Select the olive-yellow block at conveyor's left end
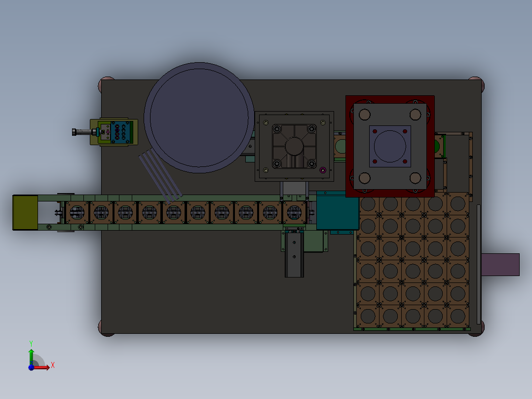This screenshot has height=399, width=532. 26,212
